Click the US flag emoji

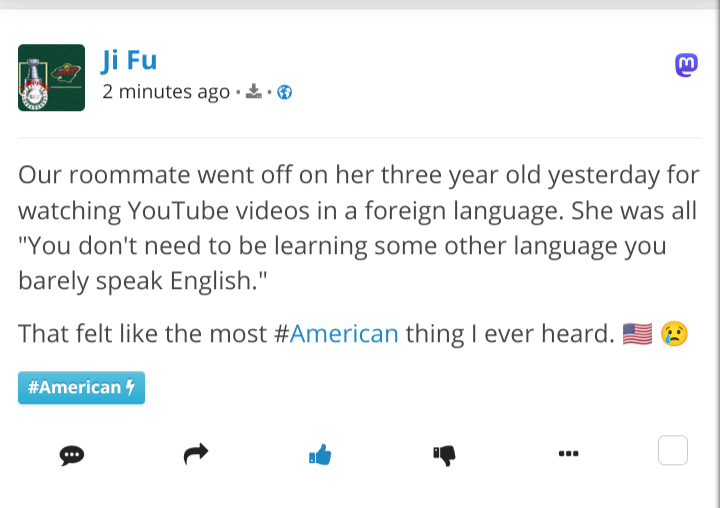click(637, 333)
